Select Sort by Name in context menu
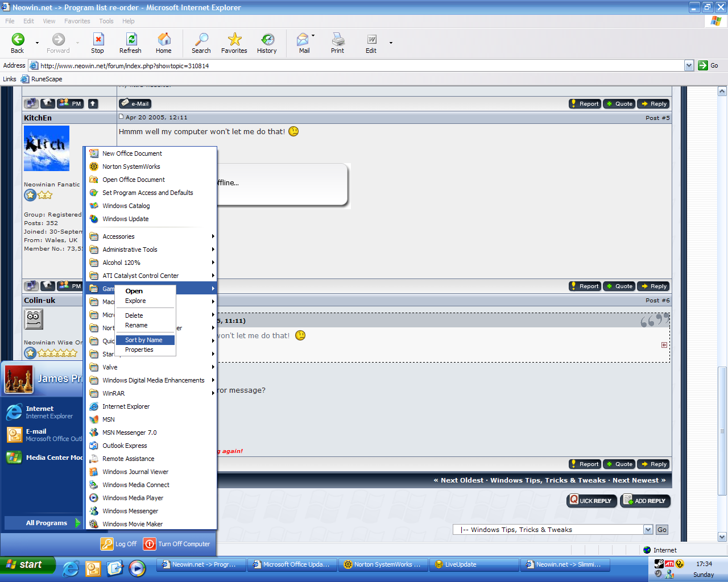The height and width of the screenshot is (582, 728). 146,340
